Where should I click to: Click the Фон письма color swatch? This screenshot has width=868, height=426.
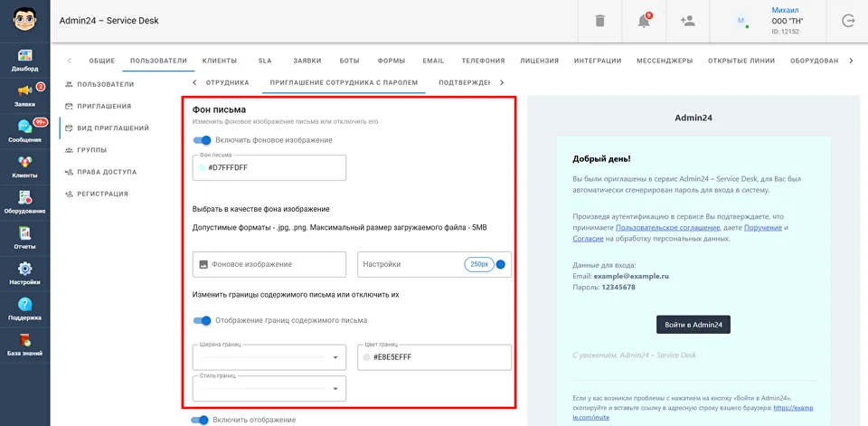click(x=201, y=168)
